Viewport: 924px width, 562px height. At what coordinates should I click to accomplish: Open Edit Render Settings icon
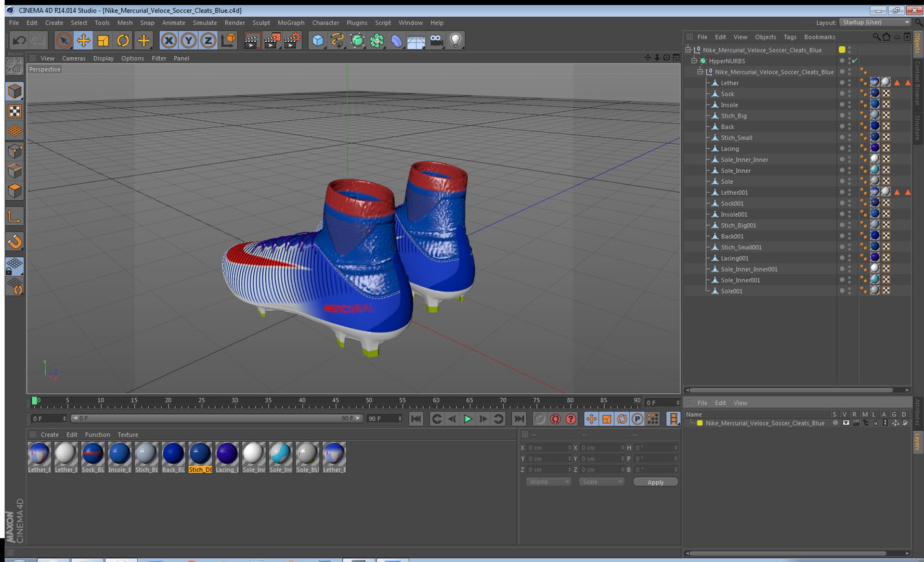[x=292, y=40]
